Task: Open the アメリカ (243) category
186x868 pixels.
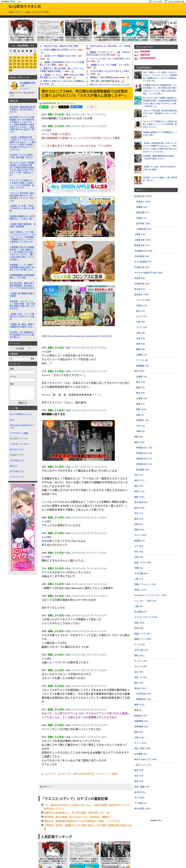Action: pyautogui.click(x=143, y=300)
